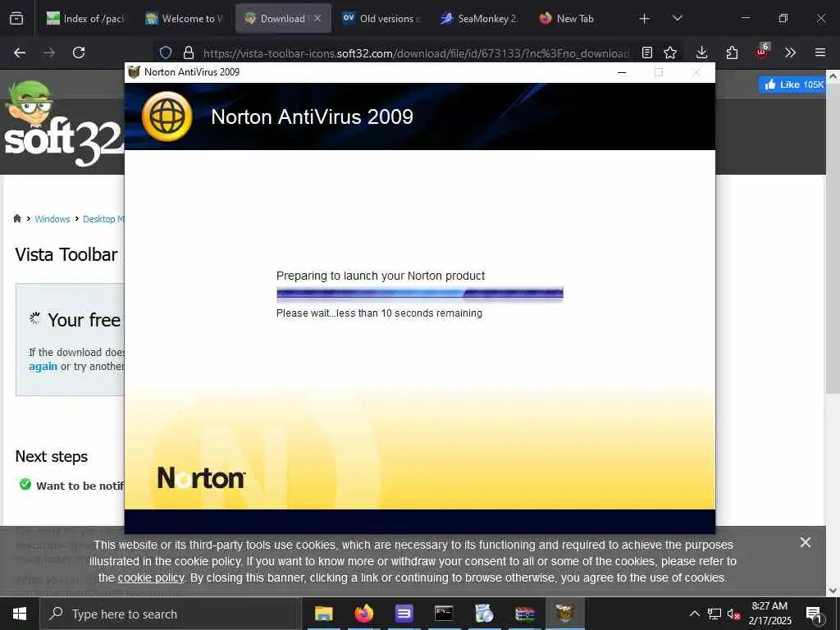Open the WinRAR taskbar icon
The width and height of the screenshot is (840, 630).
click(524, 614)
